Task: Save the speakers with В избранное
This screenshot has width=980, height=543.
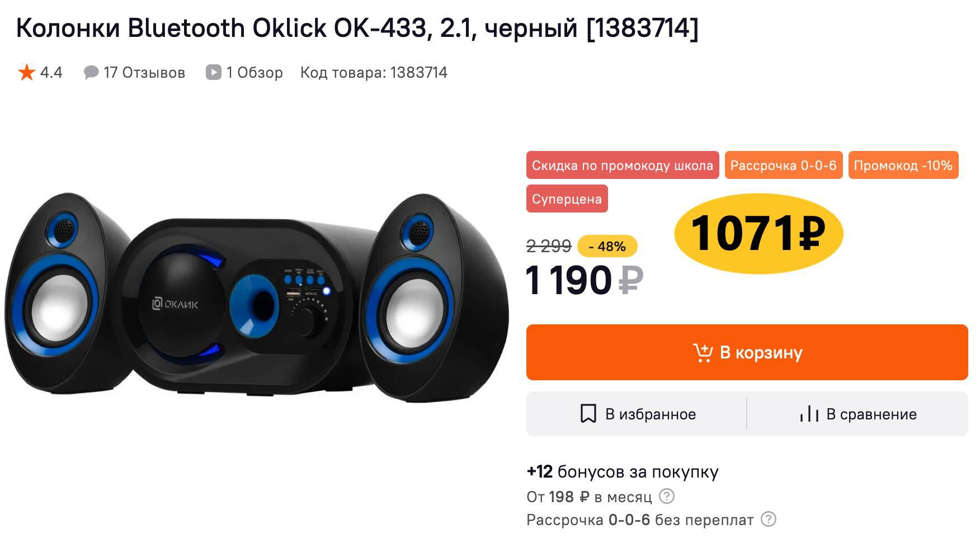Action: click(x=637, y=414)
